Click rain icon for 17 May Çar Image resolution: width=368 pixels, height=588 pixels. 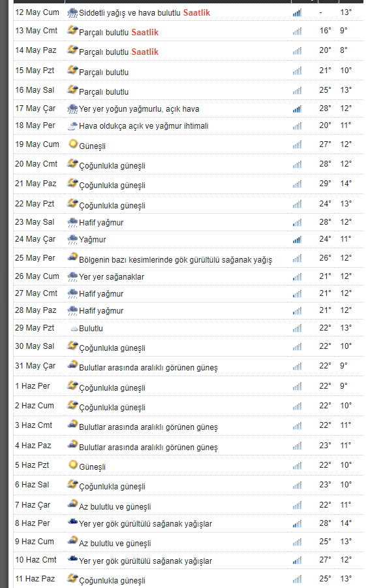coord(72,109)
